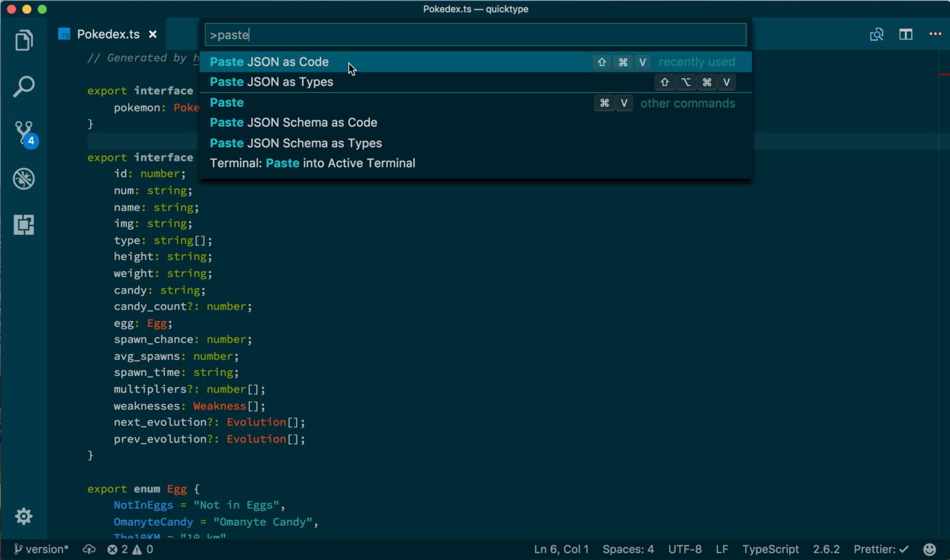950x560 pixels.
Task: Open the Debug view in the sidebar
Action: tap(24, 179)
